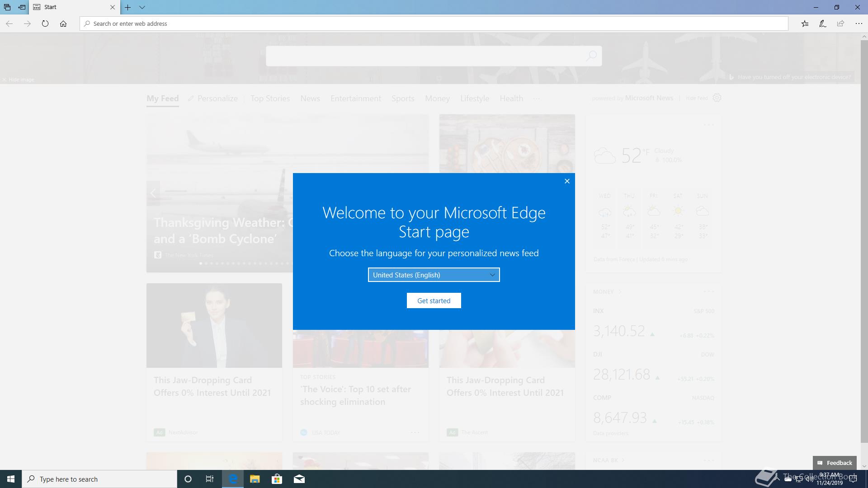This screenshot has height=488, width=868.
Task: Focus the web address bar
Action: (x=434, y=23)
